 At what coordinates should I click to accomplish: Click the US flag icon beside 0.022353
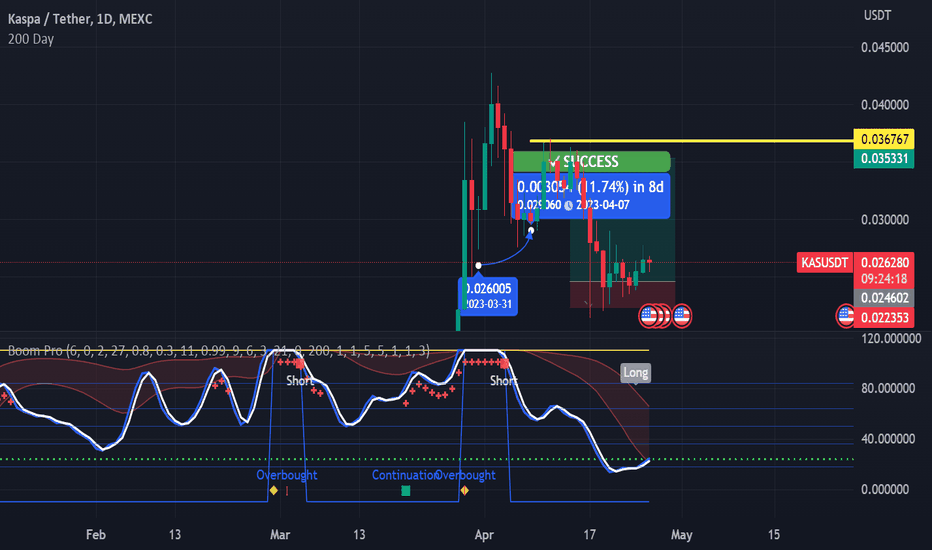pos(845,316)
